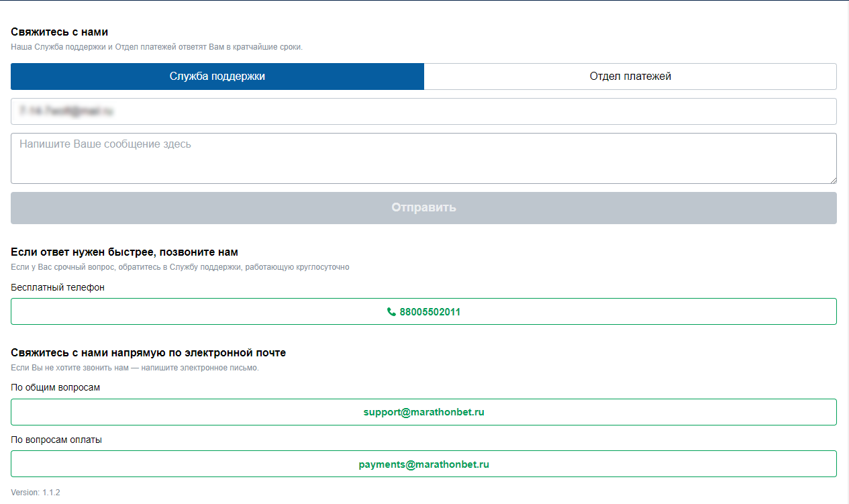Click the Version: 1.1.2 text
The image size is (849, 504).
(36, 493)
